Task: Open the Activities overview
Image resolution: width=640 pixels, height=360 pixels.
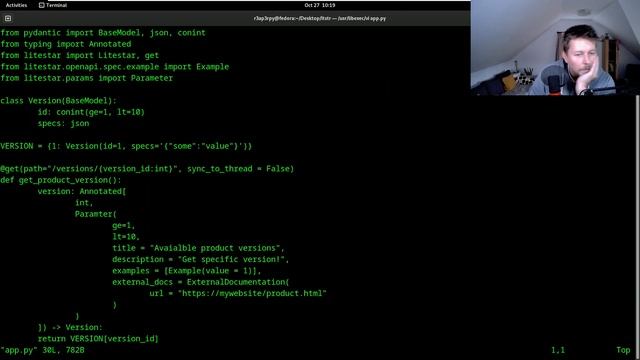Action: point(16,5)
